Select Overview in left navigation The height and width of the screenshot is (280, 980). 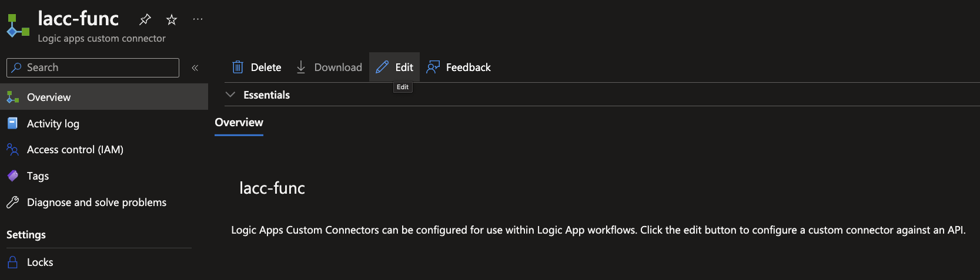(x=48, y=97)
